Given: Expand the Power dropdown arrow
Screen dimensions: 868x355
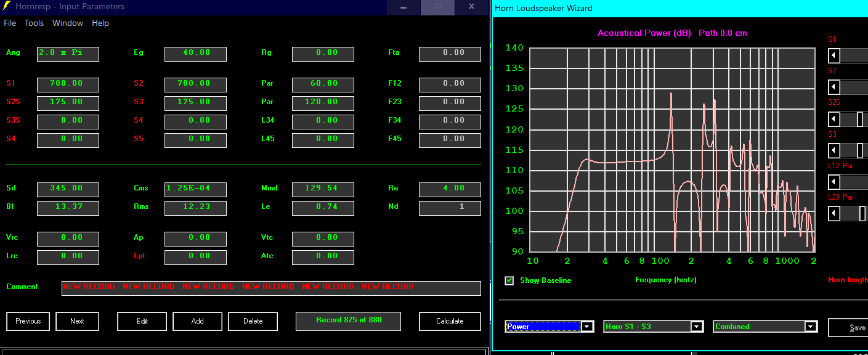Looking at the screenshot, I should [588, 327].
